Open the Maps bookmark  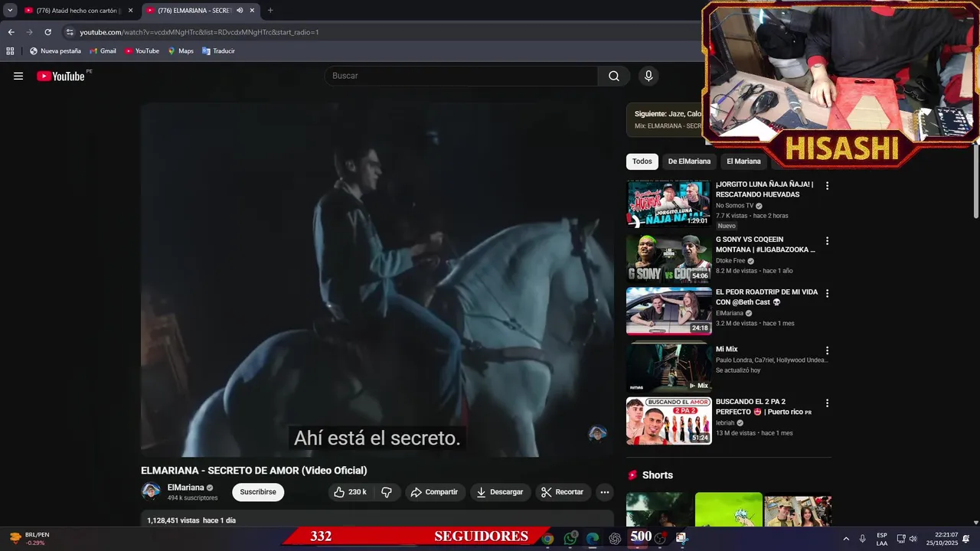pyautogui.click(x=181, y=51)
